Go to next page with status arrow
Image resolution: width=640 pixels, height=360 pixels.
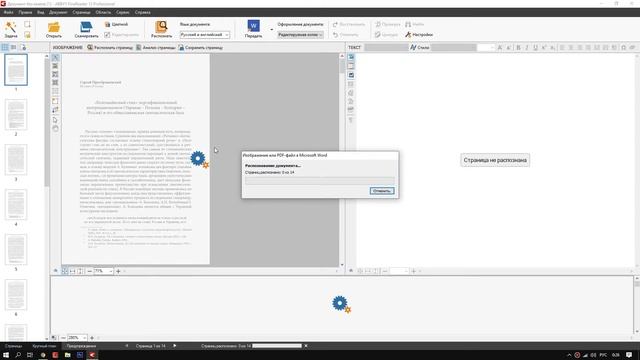[x=175, y=346]
